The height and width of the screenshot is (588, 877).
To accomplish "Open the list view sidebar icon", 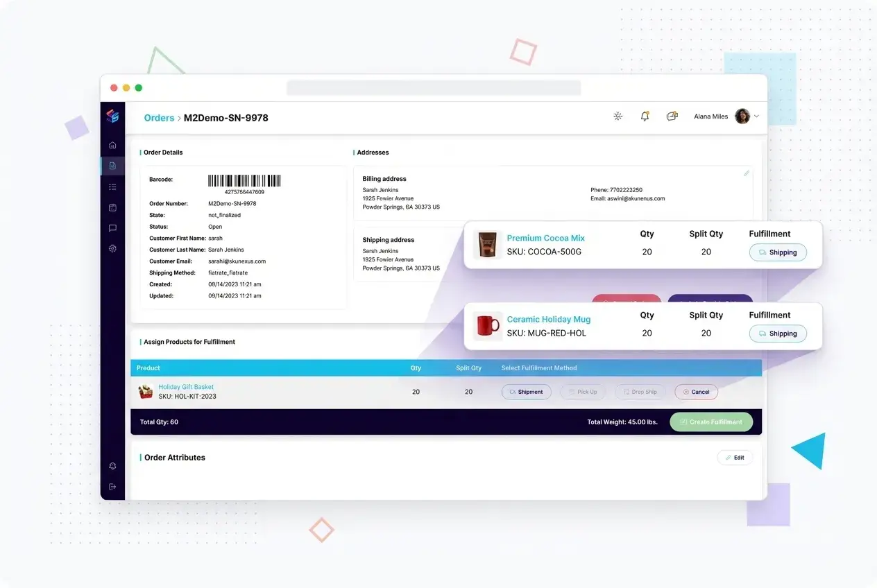I will (x=112, y=187).
